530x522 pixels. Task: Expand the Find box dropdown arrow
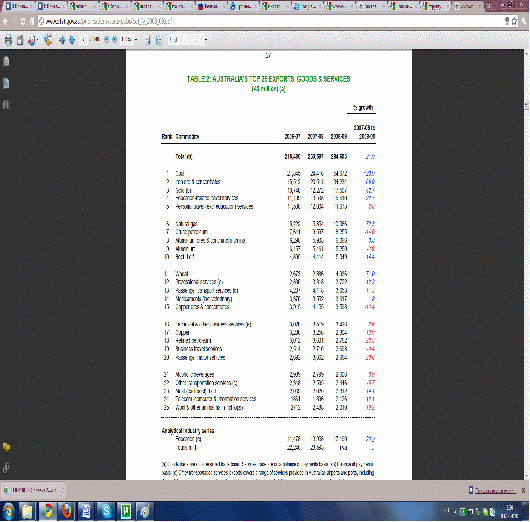point(206,40)
